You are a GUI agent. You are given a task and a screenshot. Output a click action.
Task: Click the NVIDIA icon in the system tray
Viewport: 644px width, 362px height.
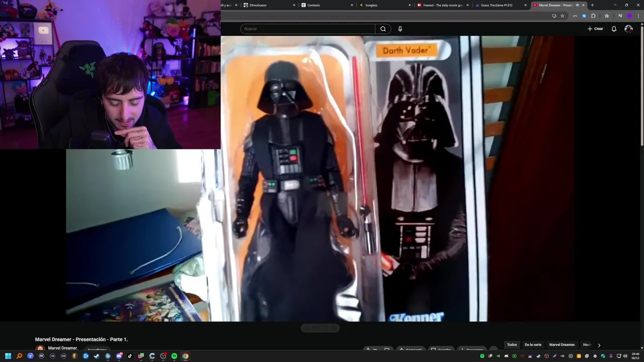coord(498,356)
